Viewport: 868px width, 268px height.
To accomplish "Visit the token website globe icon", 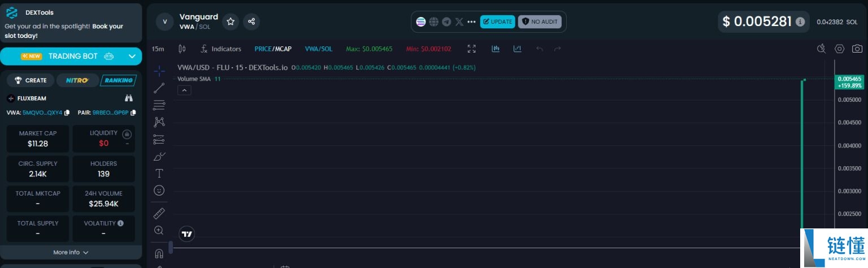I will [x=434, y=22].
